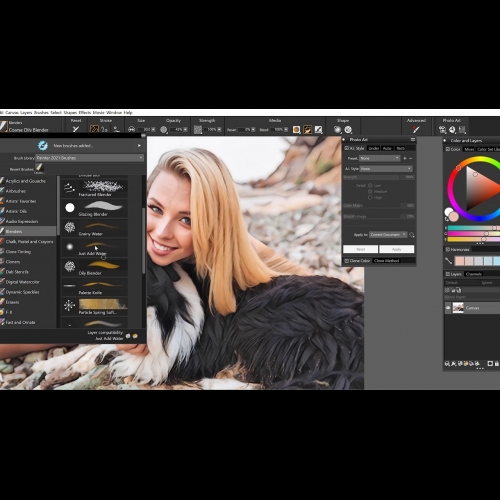The width and height of the screenshot is (500, 500).
Task: Open the Layers menu
Action: coord(26,113)
